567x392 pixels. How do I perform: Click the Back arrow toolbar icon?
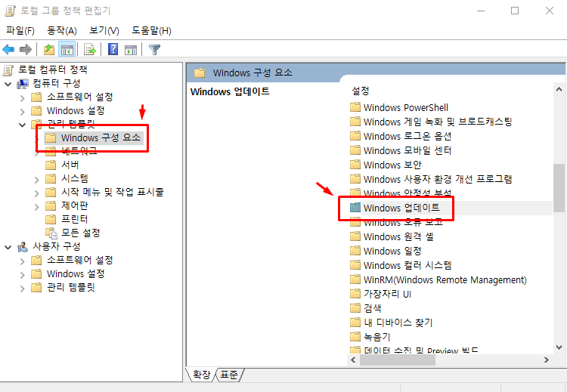tap(8, 49)
